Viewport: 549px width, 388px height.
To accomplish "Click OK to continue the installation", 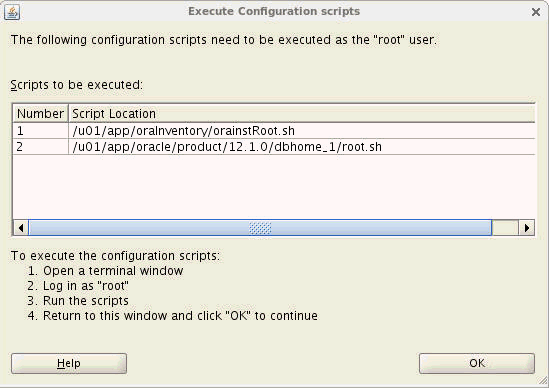I will (477, 363).
